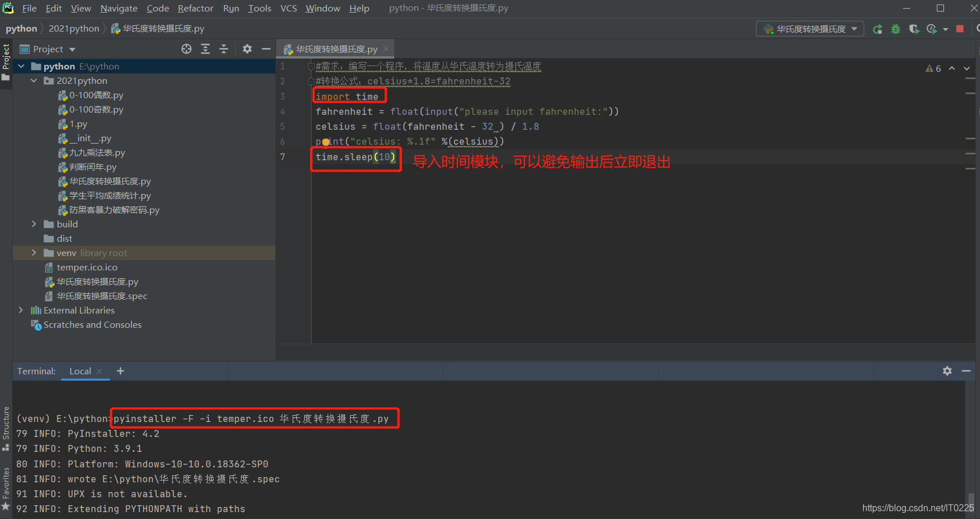Viewport: 980px width, 519px height.
Task: Open the profiler options dropdown arrow
Action: point(945,29)
